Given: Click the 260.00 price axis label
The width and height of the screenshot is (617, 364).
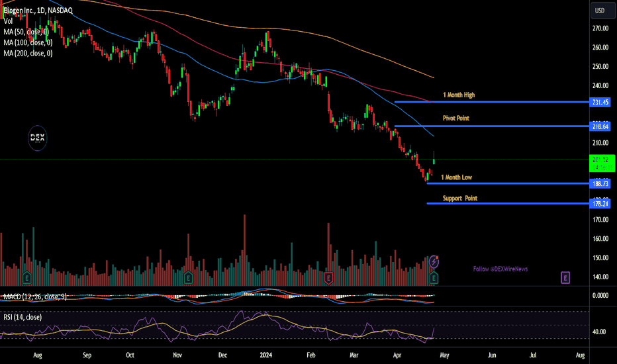Looking at the screenshot, I should [x=600, y=47].
